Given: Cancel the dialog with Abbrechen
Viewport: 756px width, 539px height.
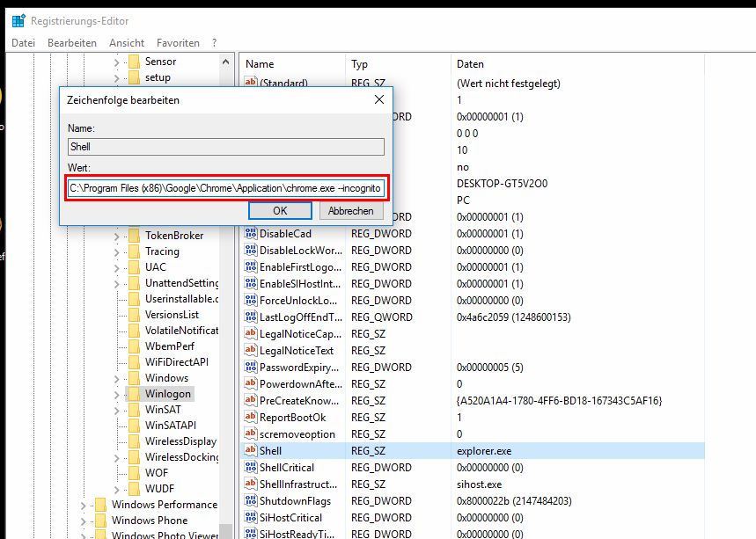Looking at the screenshot, I should pyautogui.click(x=351, y=211).
